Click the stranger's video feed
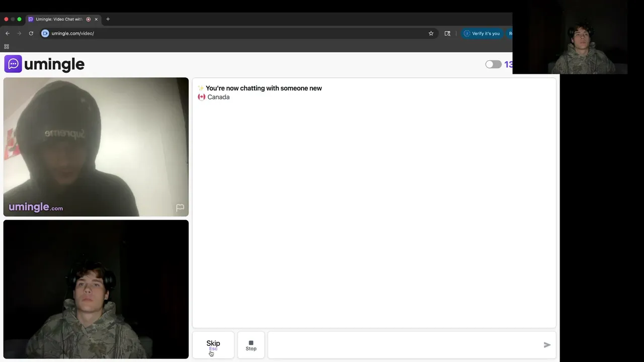The height and width of the screenshot is (362, 644). [96, 147]
